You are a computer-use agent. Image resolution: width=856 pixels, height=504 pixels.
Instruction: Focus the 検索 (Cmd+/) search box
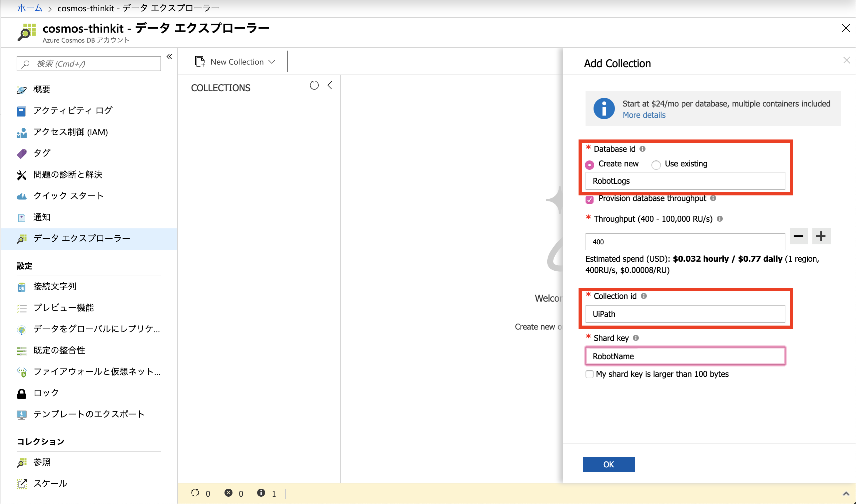[89, 64]
